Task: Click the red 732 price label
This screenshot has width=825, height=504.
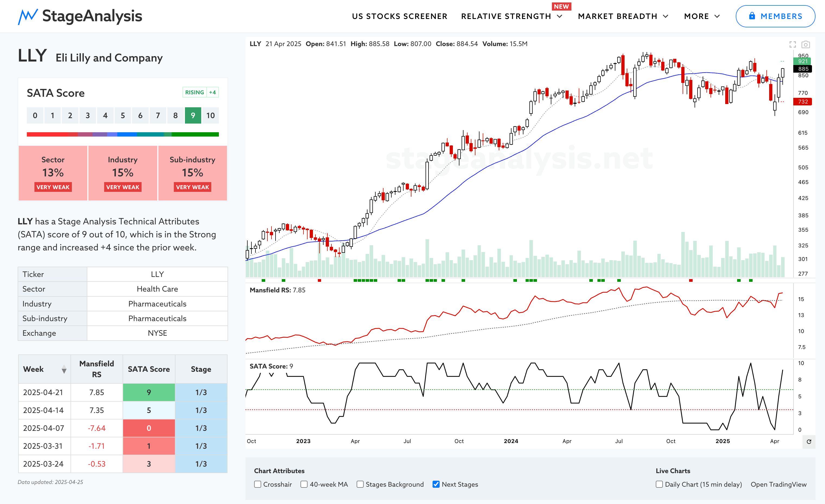Action: click(802, 102)
